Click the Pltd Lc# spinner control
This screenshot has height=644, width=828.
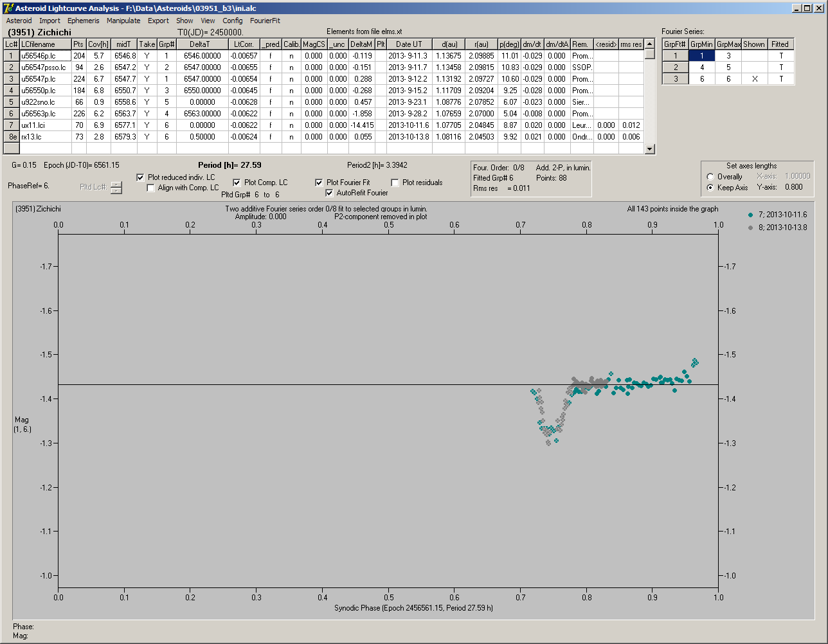coord(116,188)
